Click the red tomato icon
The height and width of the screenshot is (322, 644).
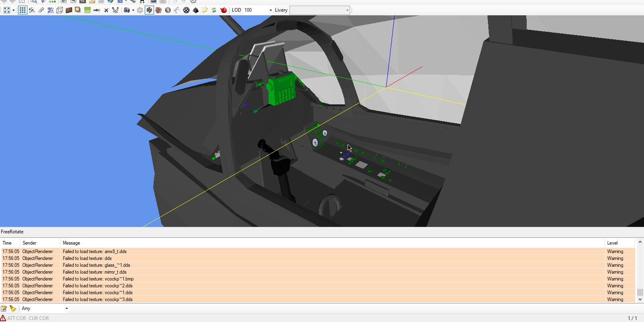tap(224, 10)
